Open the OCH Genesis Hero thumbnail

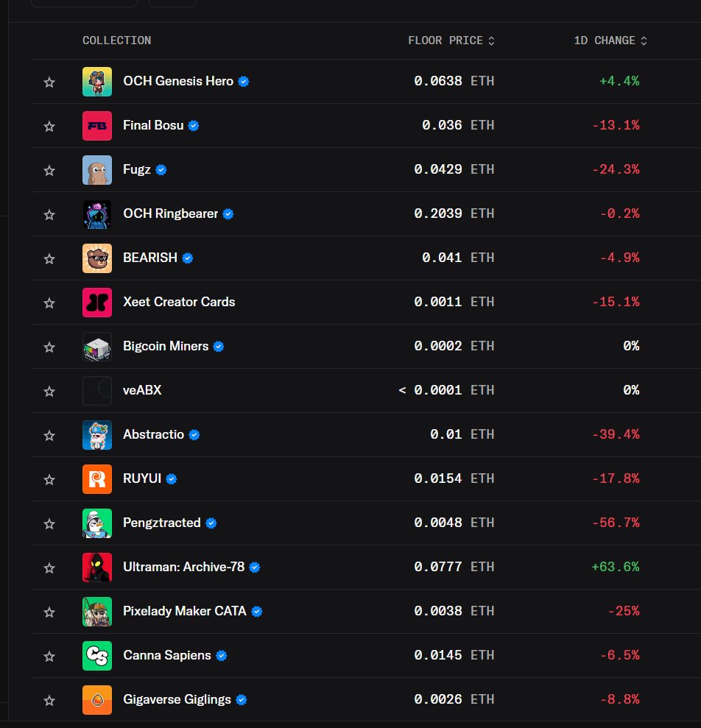point(97,82)
